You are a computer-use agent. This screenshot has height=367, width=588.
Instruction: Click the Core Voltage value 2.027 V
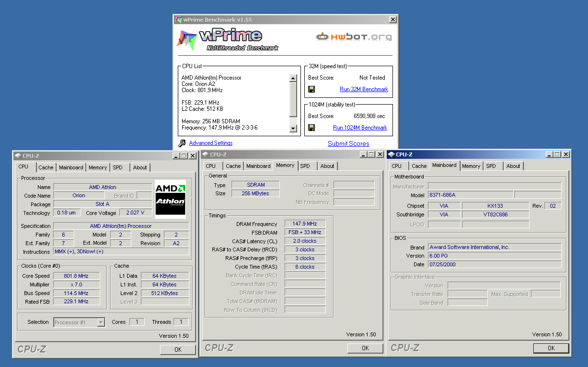[x=136, y=213]
